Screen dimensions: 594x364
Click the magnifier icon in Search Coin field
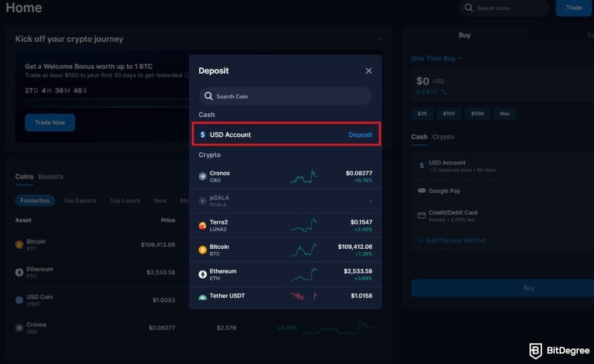pyautogui.click(x=209, y=96)
